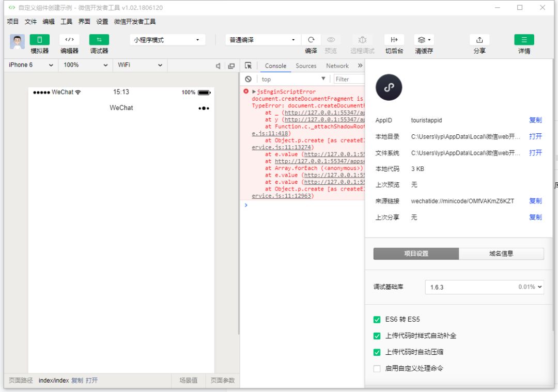Open the 工具 menu
This screenshot has height=392, width=558.
pos(66,22)
